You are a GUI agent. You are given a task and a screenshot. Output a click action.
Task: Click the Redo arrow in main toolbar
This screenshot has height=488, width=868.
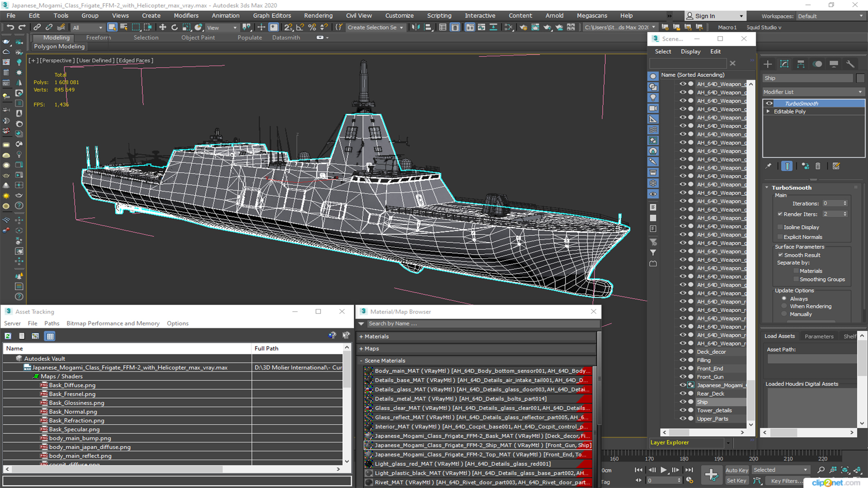click(x=22, y=27)
